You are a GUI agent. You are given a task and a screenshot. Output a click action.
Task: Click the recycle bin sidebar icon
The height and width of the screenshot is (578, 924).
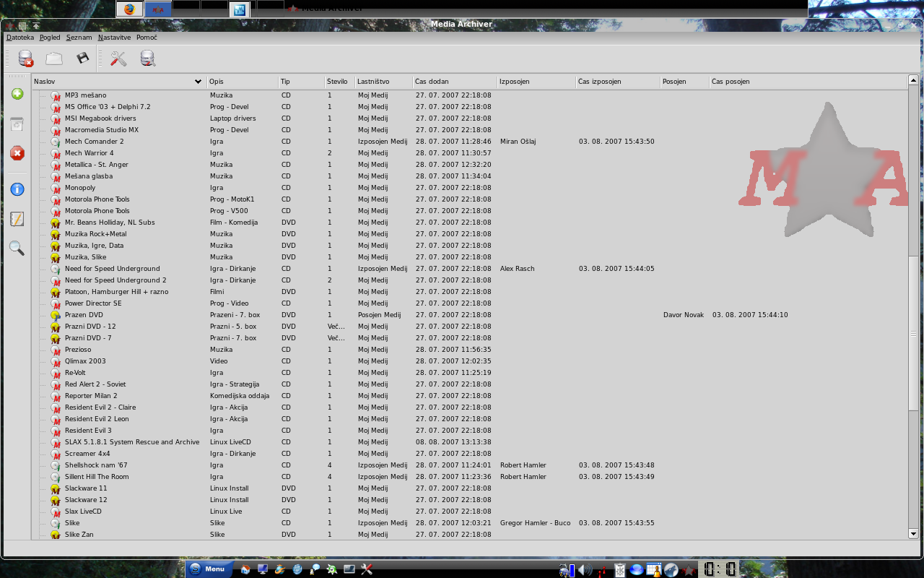click(x=17, y=124)
